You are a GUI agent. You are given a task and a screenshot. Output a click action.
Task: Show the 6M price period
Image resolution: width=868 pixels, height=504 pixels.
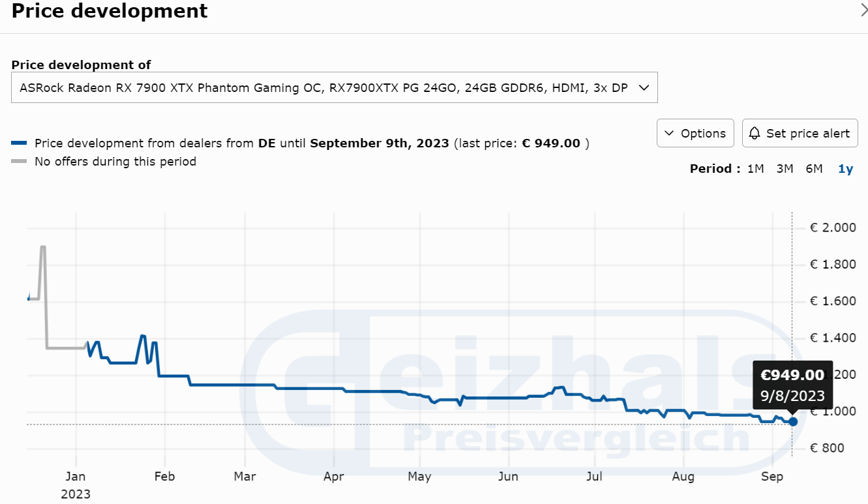[814, 169]
